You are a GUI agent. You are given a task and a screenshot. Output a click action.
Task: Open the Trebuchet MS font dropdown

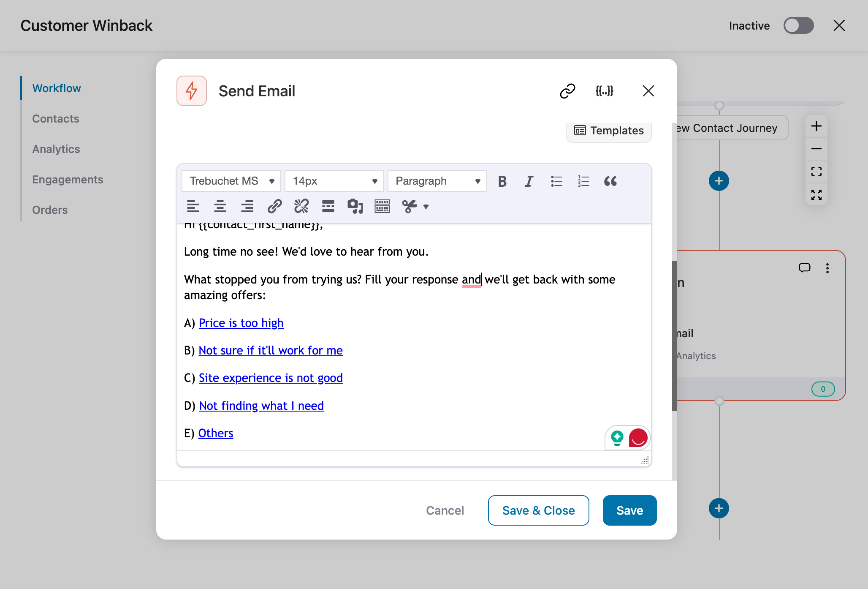point(231,181)
